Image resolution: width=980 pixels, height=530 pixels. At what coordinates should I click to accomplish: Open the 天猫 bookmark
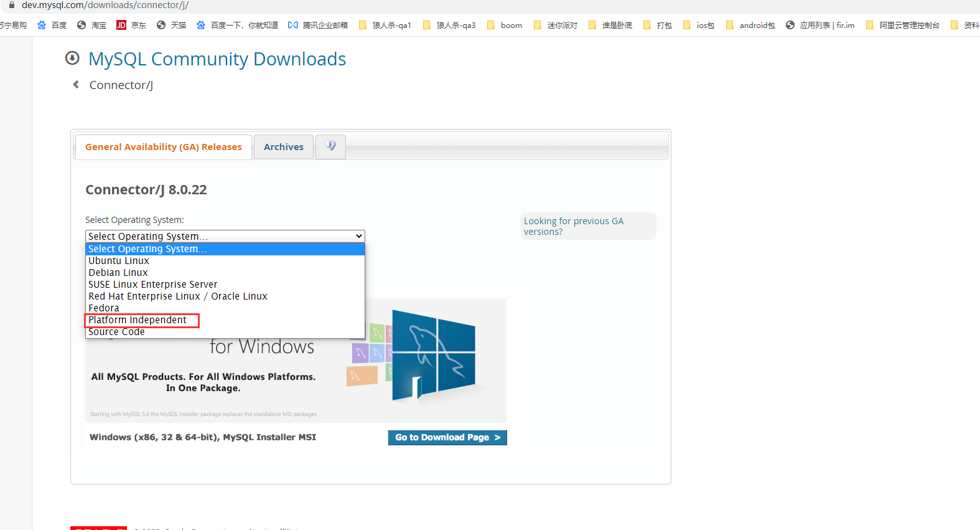coord(171,25)
